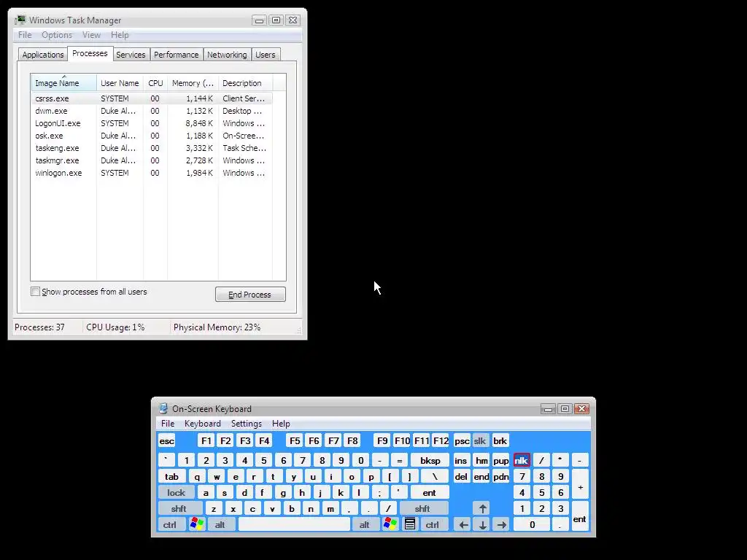Select the LogonUI.exe process
The width and height of the screenshot is (747, 560).
point(152,122)
